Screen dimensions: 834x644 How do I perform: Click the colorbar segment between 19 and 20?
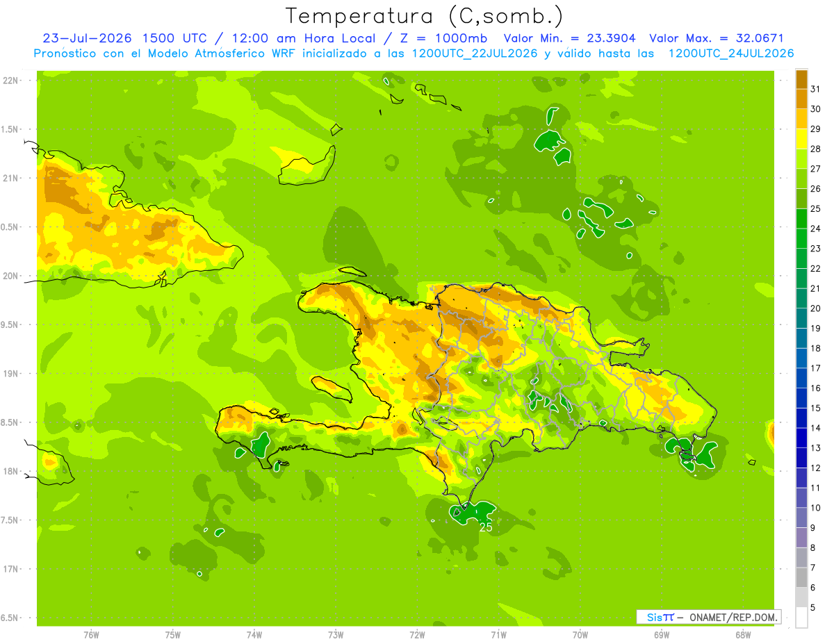(801, 318)
